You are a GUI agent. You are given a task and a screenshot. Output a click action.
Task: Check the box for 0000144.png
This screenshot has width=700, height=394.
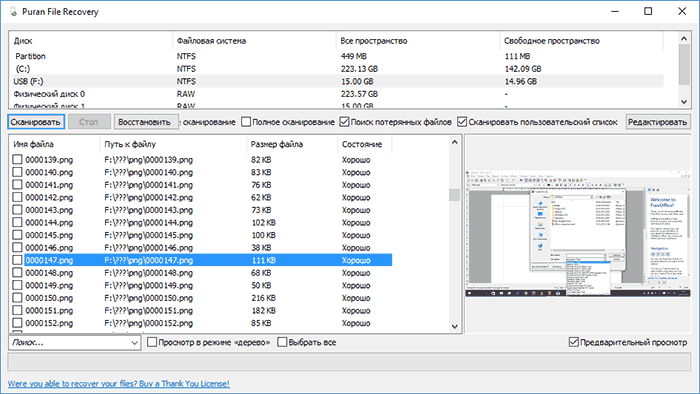tap(17, 222)
